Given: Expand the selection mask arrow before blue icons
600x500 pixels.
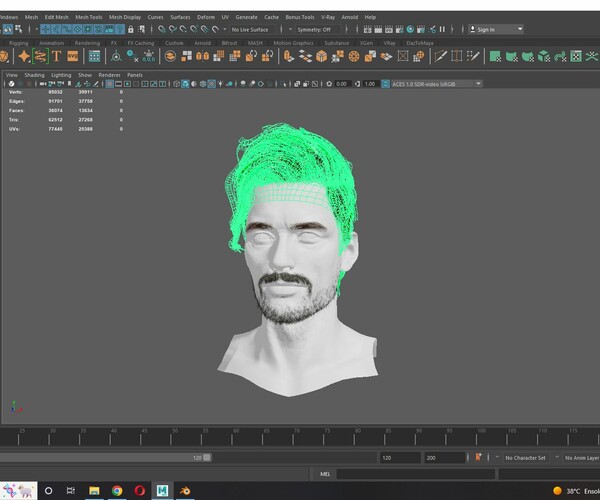Looking at the screenshot, I should [x=37, y=29].
